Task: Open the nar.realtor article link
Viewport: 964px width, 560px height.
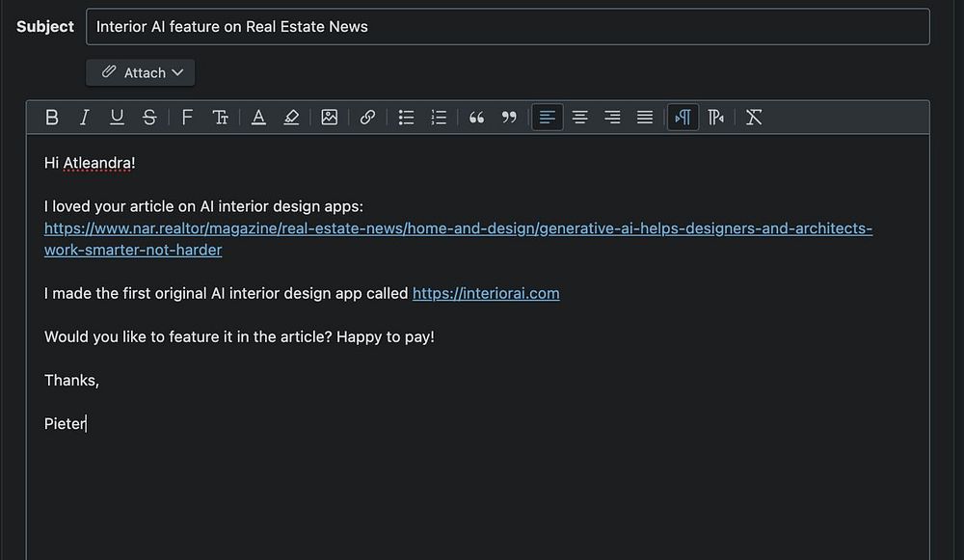Action: click(458, 239)
